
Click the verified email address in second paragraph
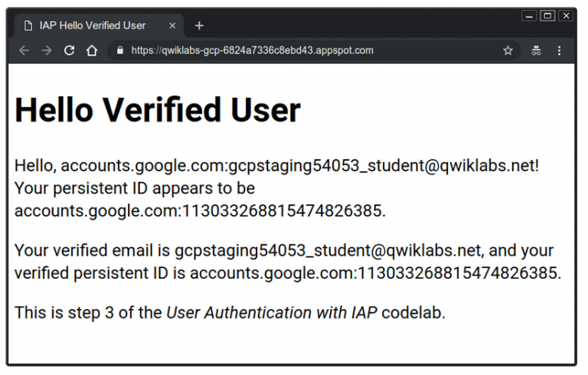click(x=328, y=251)
